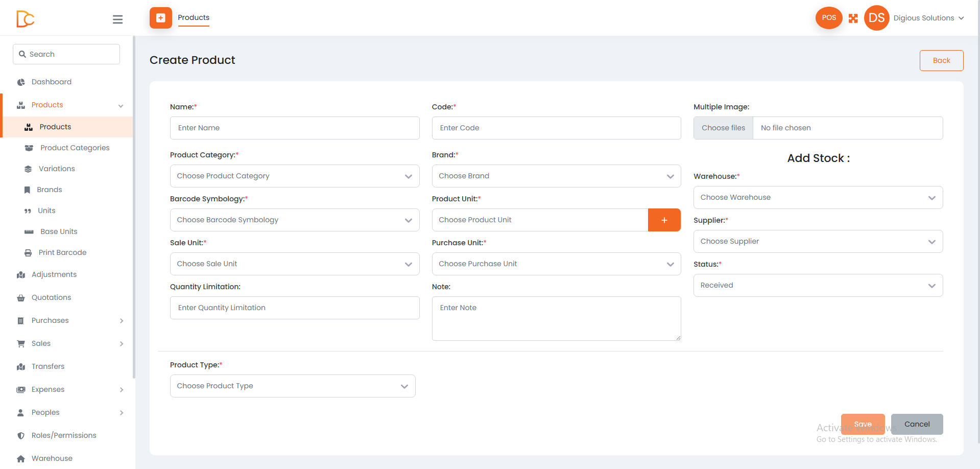Click the Warehouse house icon
The image size is (980, 469).
click(x=21, y=459)
